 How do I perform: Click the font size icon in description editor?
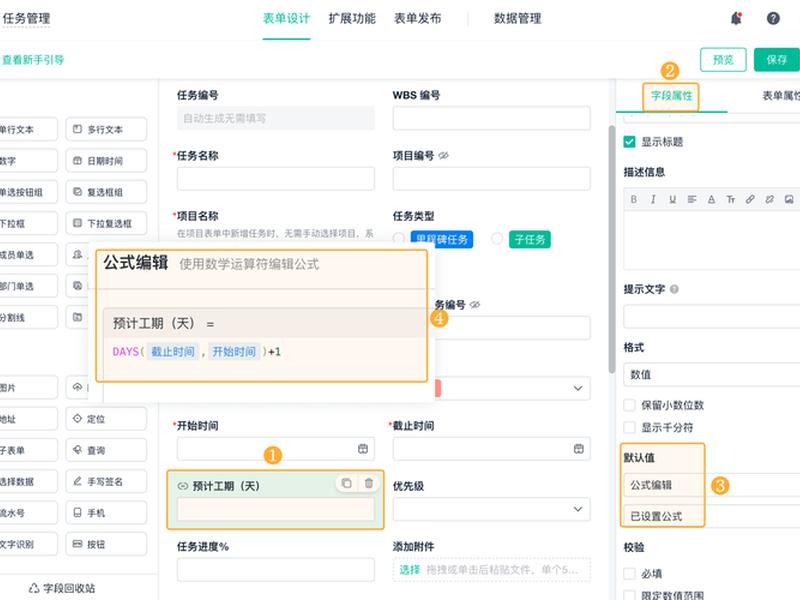(731, 199)
